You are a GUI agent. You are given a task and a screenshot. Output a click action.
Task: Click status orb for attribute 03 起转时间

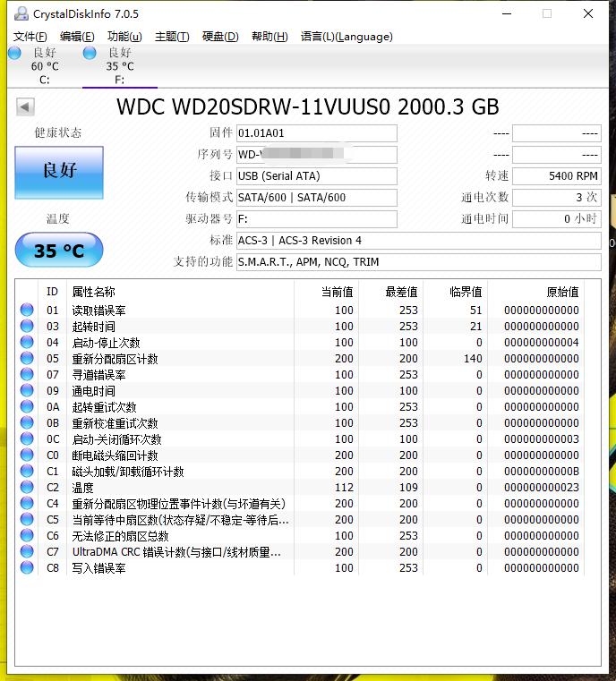pos(27,326)
